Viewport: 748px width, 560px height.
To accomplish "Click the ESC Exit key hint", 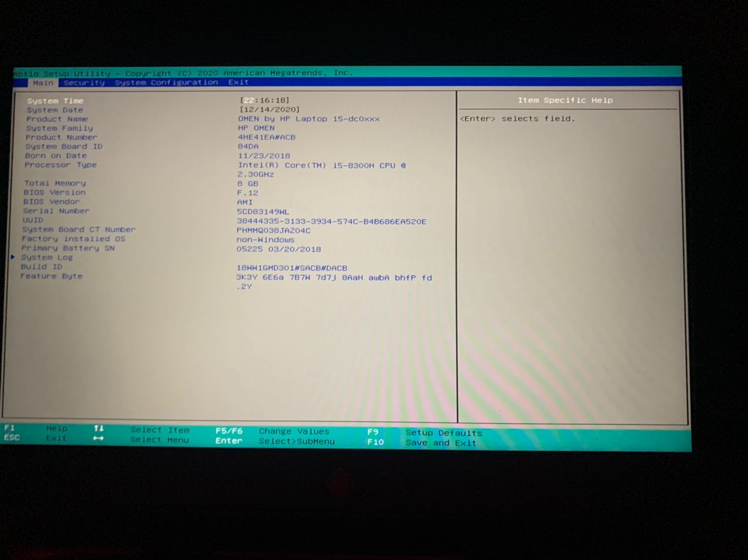I will point(35,438).
